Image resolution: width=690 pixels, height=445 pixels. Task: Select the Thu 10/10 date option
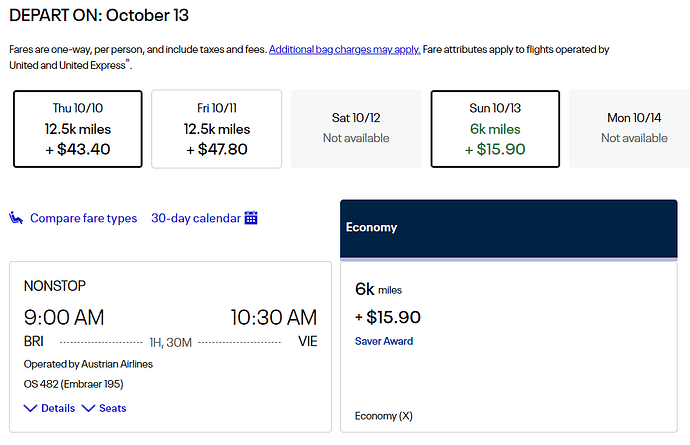click(x=78, y=129)
